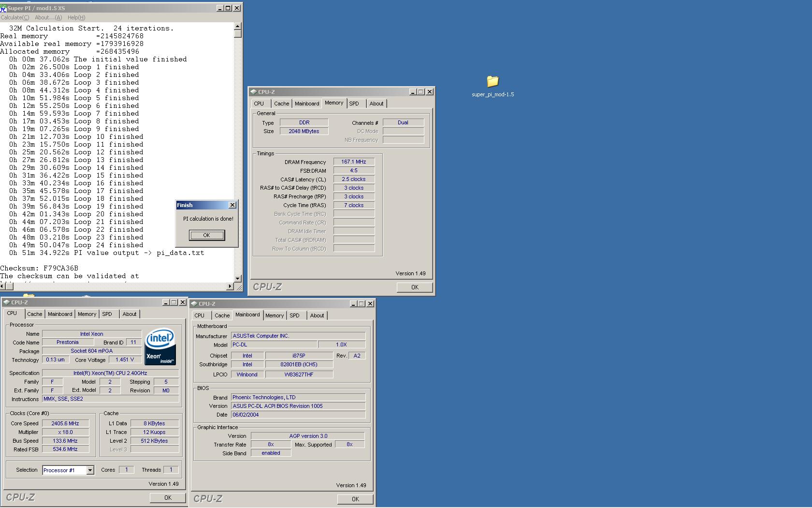Click the Intel Xeon Name field

[92, 334]
